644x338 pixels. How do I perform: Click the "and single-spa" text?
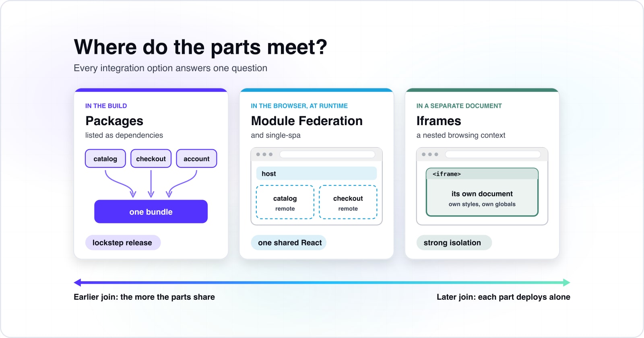click(276, 135)
